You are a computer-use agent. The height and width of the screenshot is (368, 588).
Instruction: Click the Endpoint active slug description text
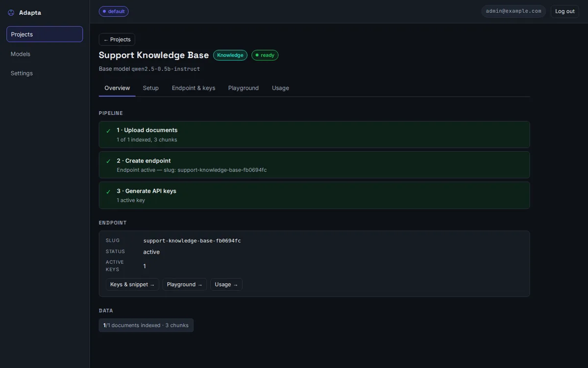point(192,170)
